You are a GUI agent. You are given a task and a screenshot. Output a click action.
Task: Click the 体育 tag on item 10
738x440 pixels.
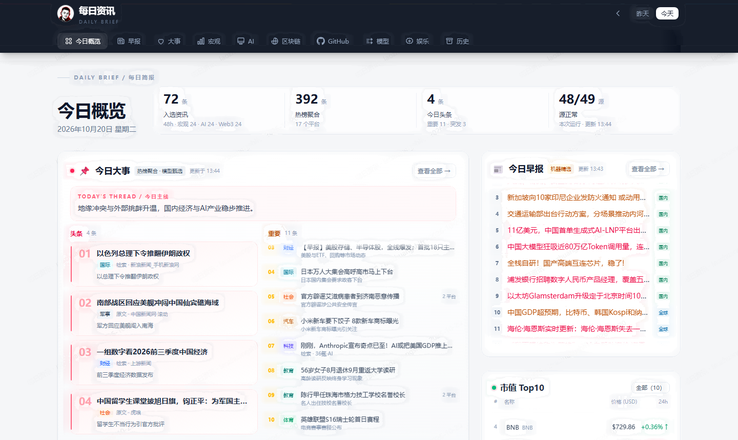point(289,419)
